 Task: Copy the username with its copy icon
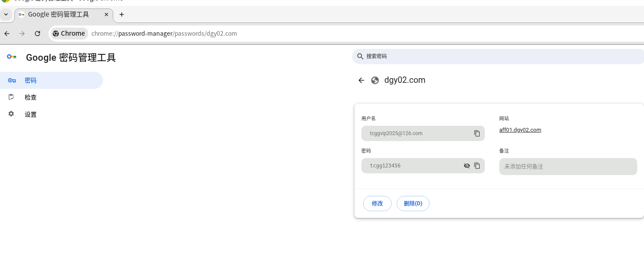coord(477,133)
